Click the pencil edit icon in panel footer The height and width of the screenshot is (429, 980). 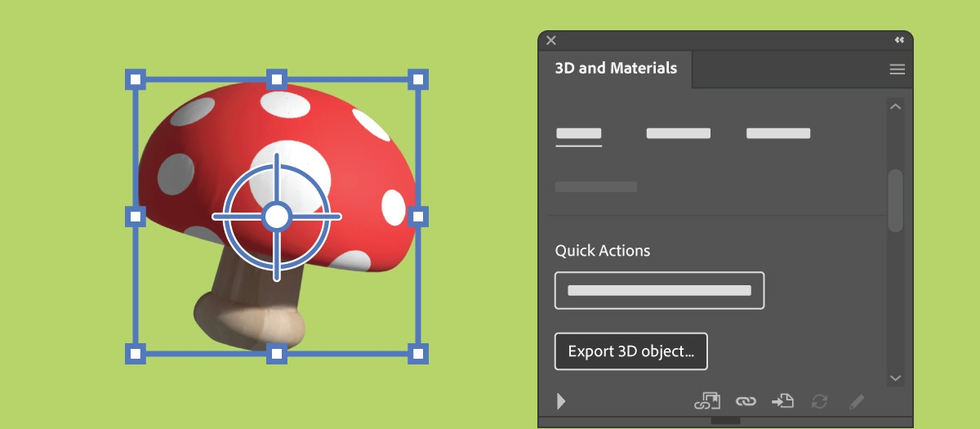pos(856,401)
